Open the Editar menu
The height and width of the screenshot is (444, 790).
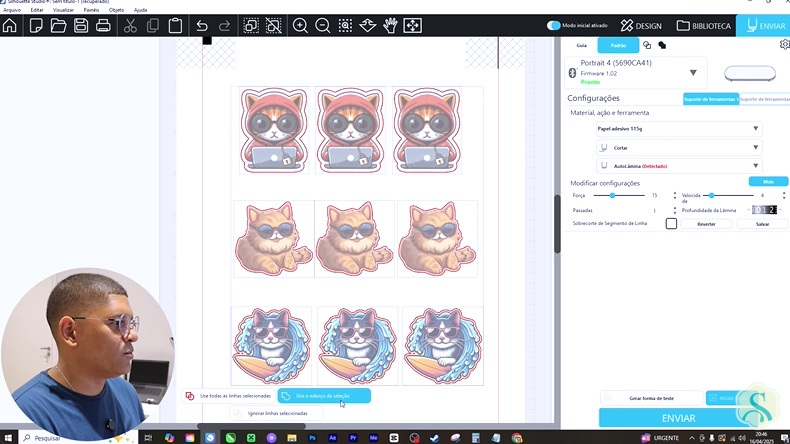point(37,10)
